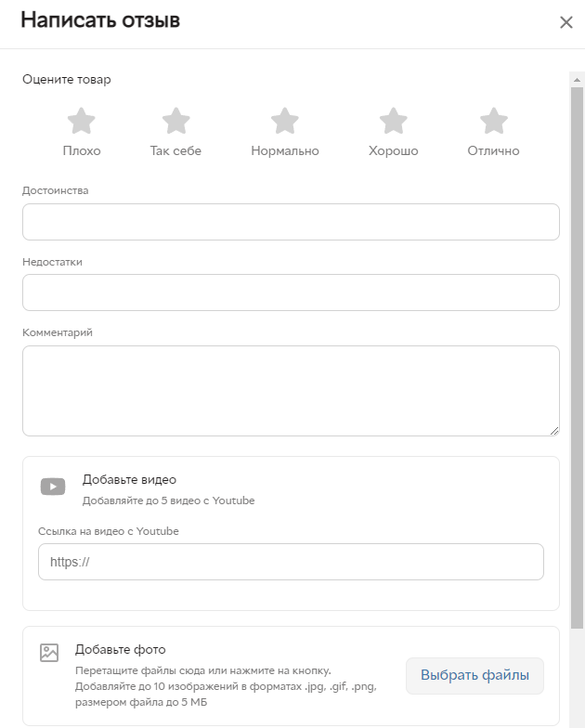Close the Написать отзыв dialog

[566, 22]
